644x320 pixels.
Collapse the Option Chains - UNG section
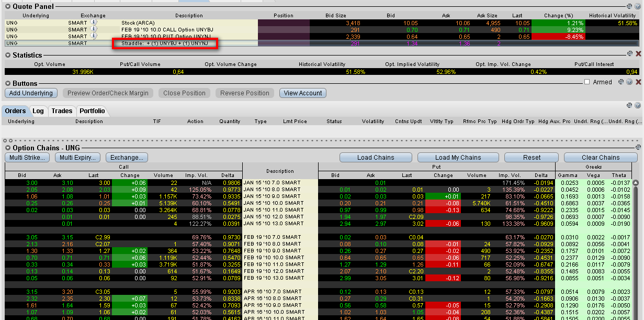(x=8, y=148)
